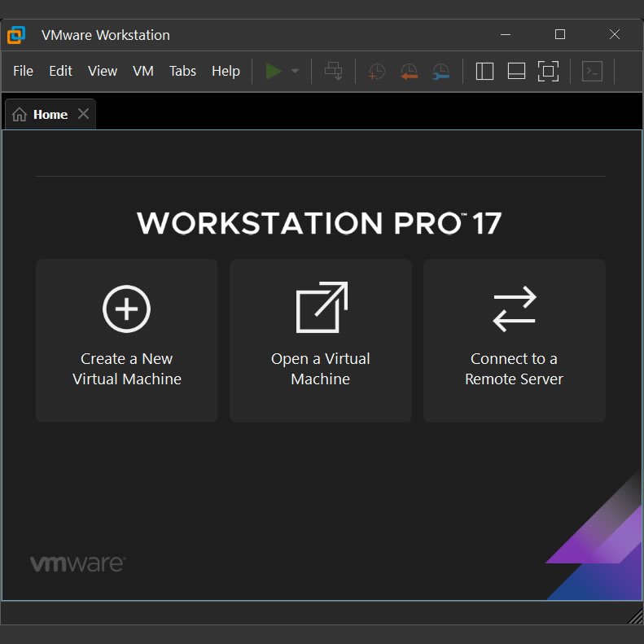Close the Home tab
The image size is (644, 644).
point(83,114)
